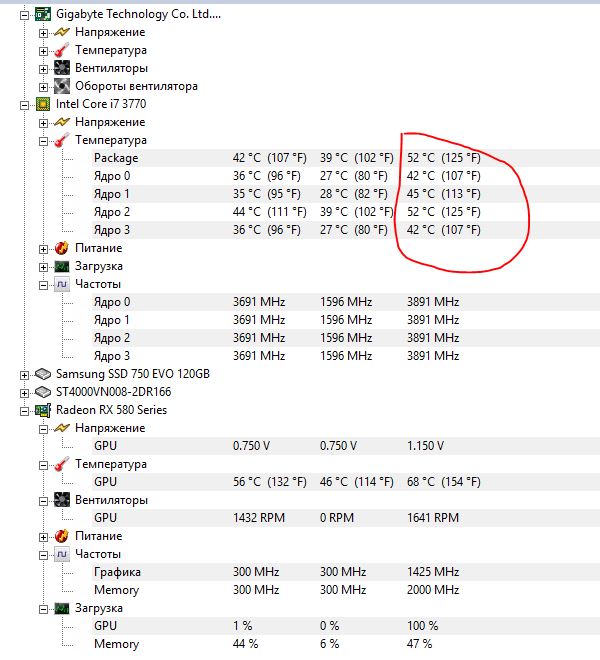Screen dimensions: 600x660
Task: Click the Samsung SSD 750 EVO drive icon
Action: click(x=43, y=374)
